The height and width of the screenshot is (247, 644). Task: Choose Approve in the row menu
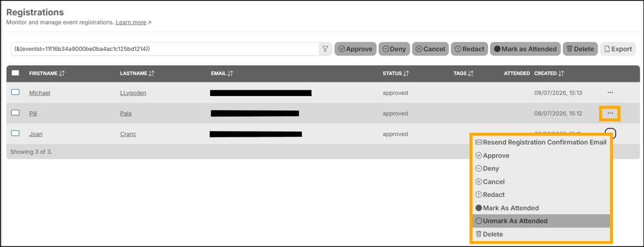(x=541, y=156)
